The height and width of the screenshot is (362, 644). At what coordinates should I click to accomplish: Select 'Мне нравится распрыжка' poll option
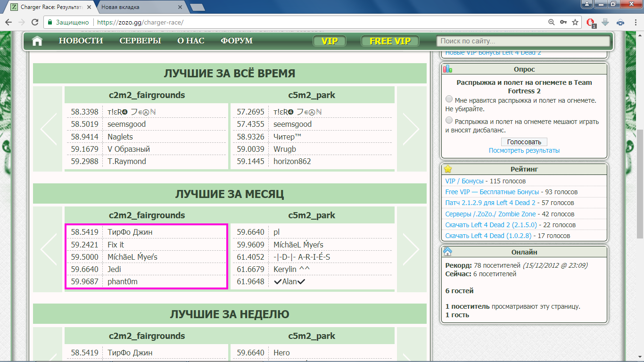click(x=449, y=100)
